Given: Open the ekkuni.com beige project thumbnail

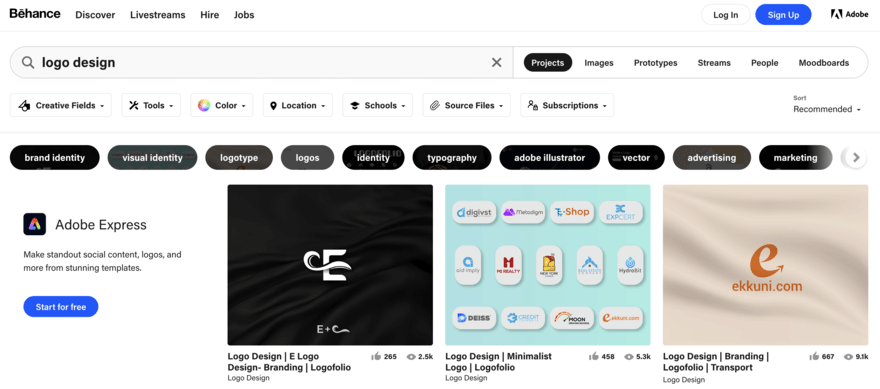Looking at the screenshot, I should pos(766,265).
